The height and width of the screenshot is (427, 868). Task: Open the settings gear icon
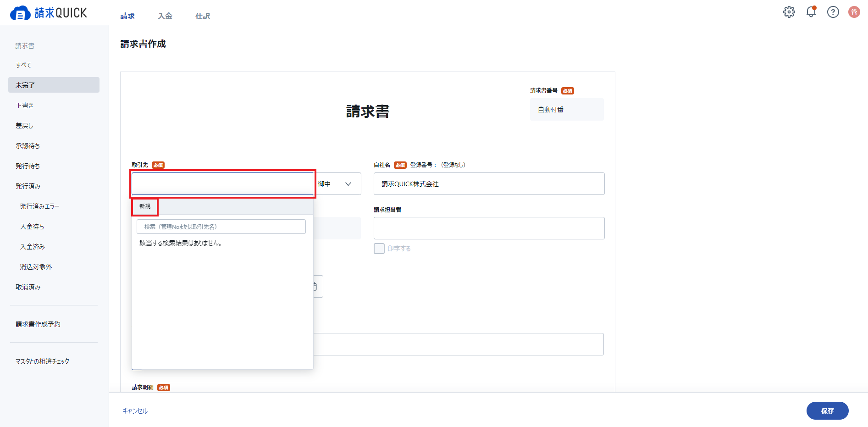789,12
